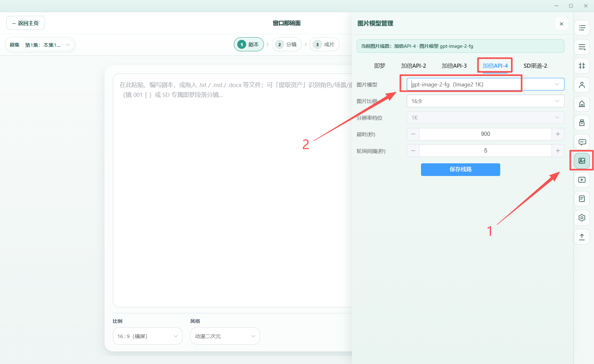Screen dimensions: 594x364
Task: Maximize the application window
Action: click(x=571, y=6)
